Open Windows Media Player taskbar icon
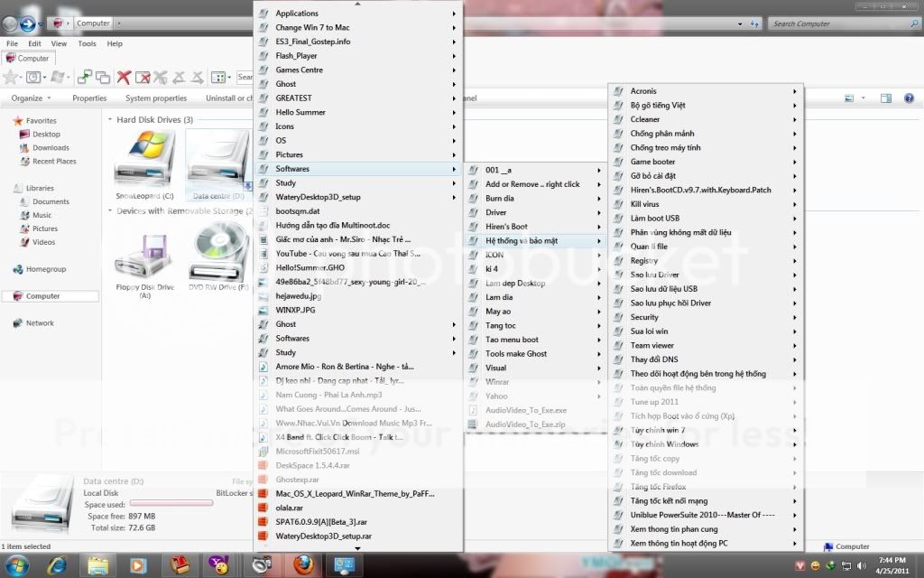Viewport: 924px width, 578px height. (138, 565)
